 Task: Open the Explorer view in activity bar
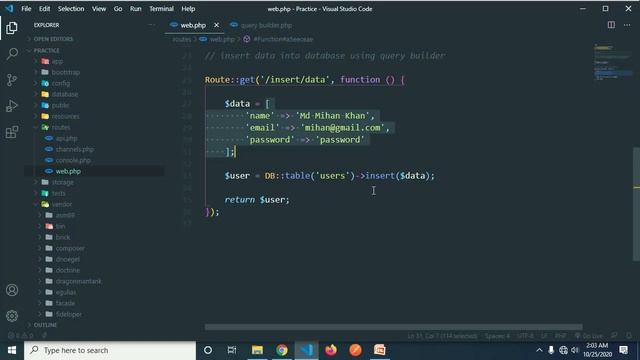click(x=12, y=28)
